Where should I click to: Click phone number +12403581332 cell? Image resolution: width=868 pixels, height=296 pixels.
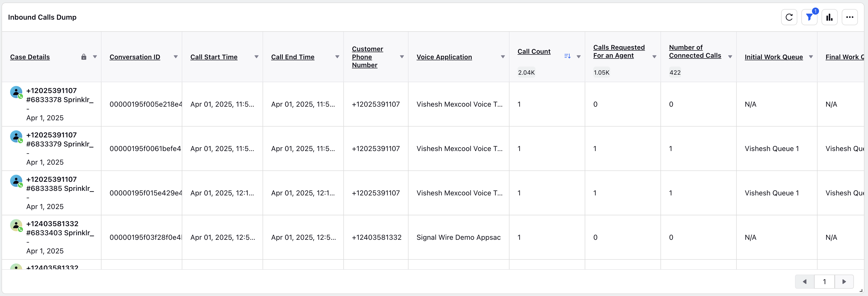click(x=376, y=238)
